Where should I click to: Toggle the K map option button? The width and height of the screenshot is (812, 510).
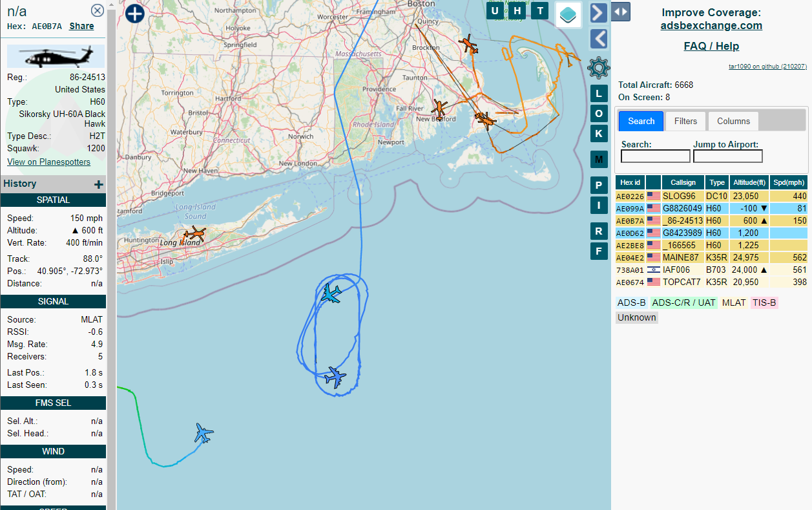pos(599,134)
